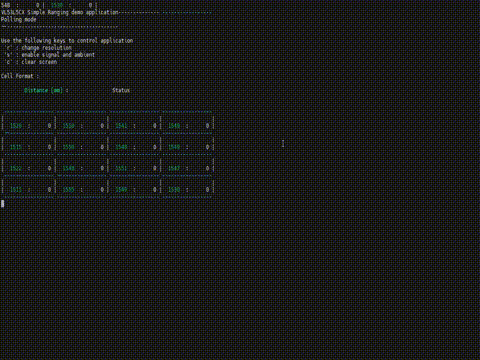Screen dimensions: 480x360
Task: Click the 'Cell Format :' label
Action: (20, 76)
